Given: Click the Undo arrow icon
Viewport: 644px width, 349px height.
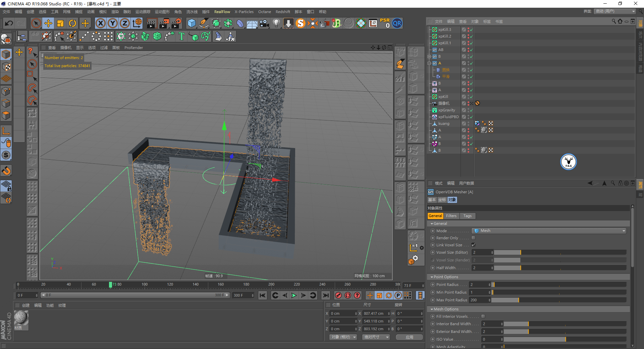Looking at the screenshot, I should pos(9,23).
